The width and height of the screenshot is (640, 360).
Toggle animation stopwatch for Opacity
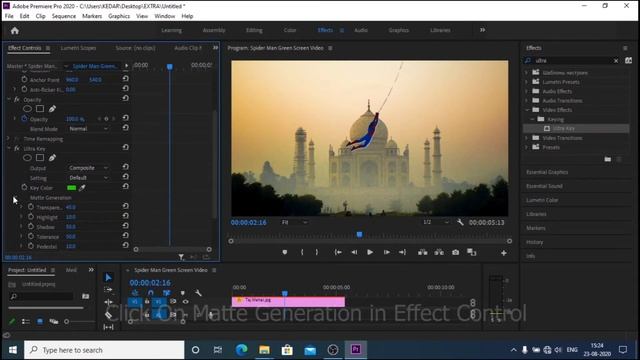(24, 119)
